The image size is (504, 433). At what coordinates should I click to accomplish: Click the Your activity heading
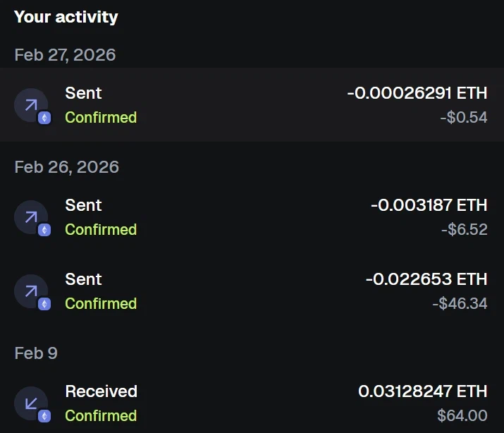[66, 17]
